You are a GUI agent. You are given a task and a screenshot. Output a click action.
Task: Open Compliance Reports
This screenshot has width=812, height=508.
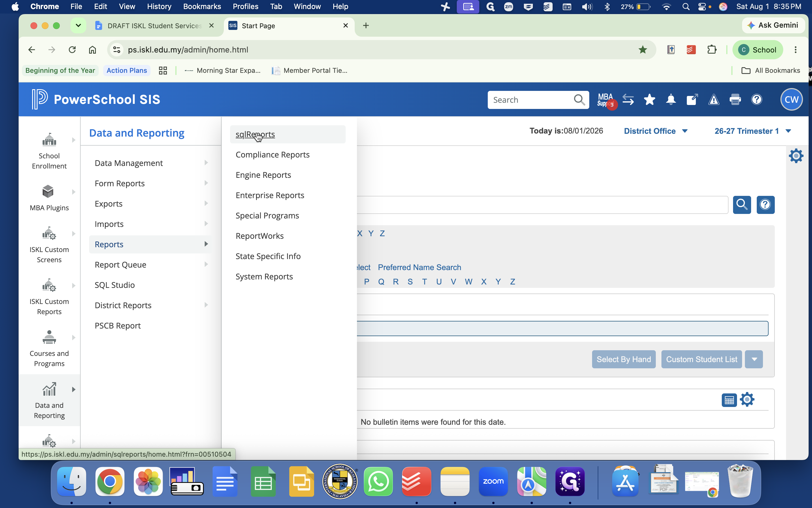[x=272, y=155]
